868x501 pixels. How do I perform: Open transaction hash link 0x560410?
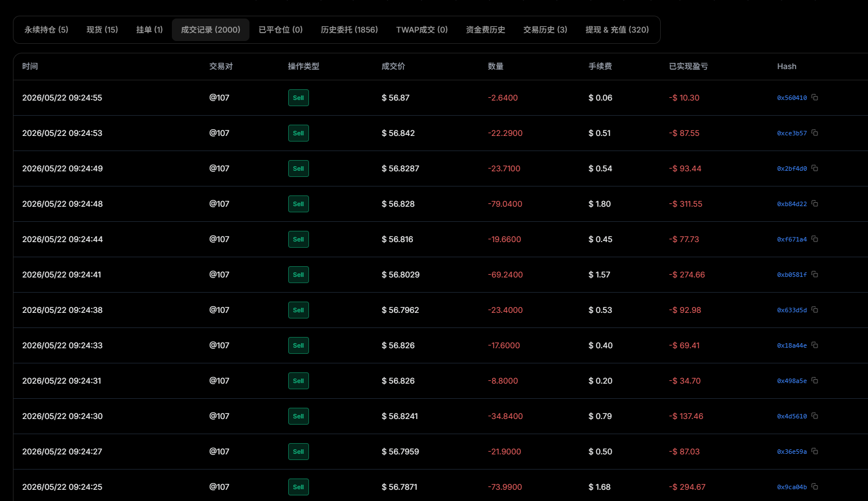click(x=792, y=98)
